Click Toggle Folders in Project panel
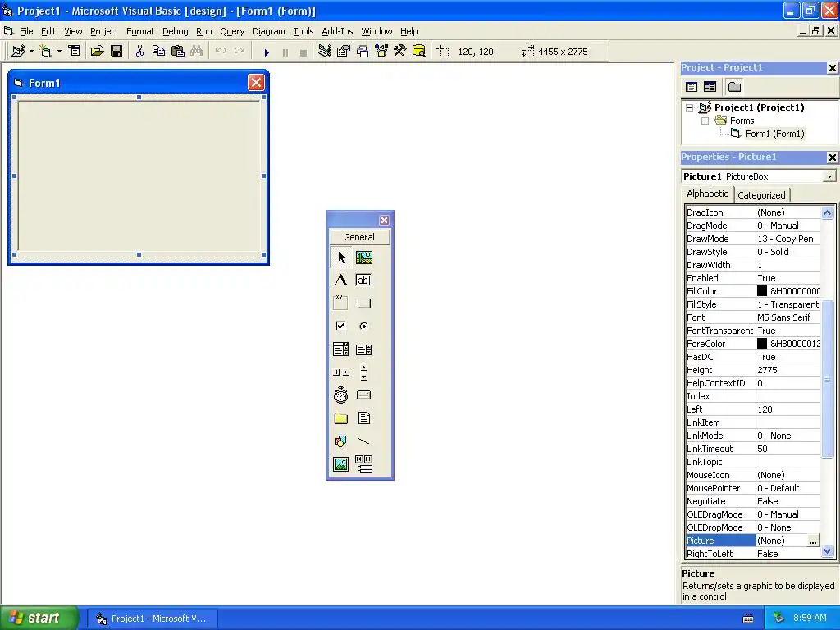The image size is (840, 630). [734, 87]
